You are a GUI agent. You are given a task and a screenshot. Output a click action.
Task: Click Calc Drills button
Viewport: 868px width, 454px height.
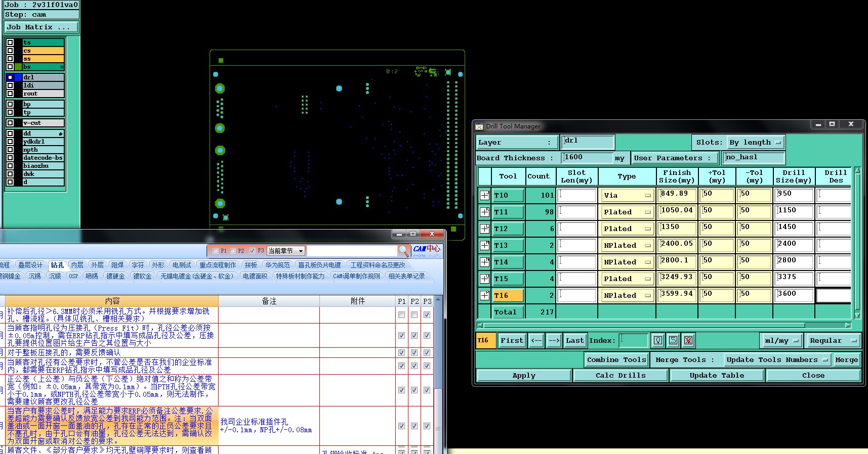(621, 376)
